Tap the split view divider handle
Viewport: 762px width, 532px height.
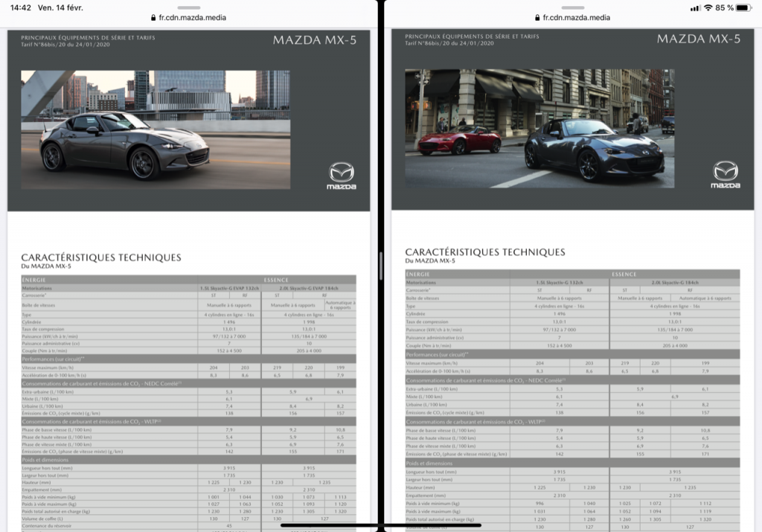tap(381, 266)
